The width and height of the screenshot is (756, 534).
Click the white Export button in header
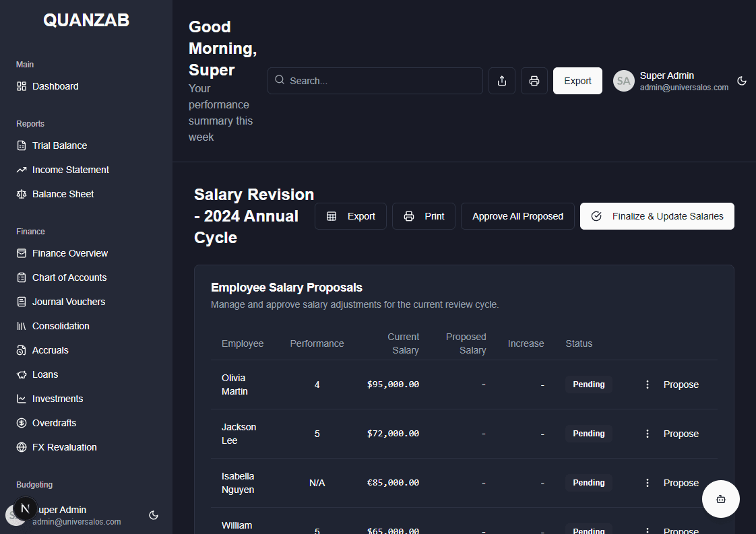tap(577, 81)
